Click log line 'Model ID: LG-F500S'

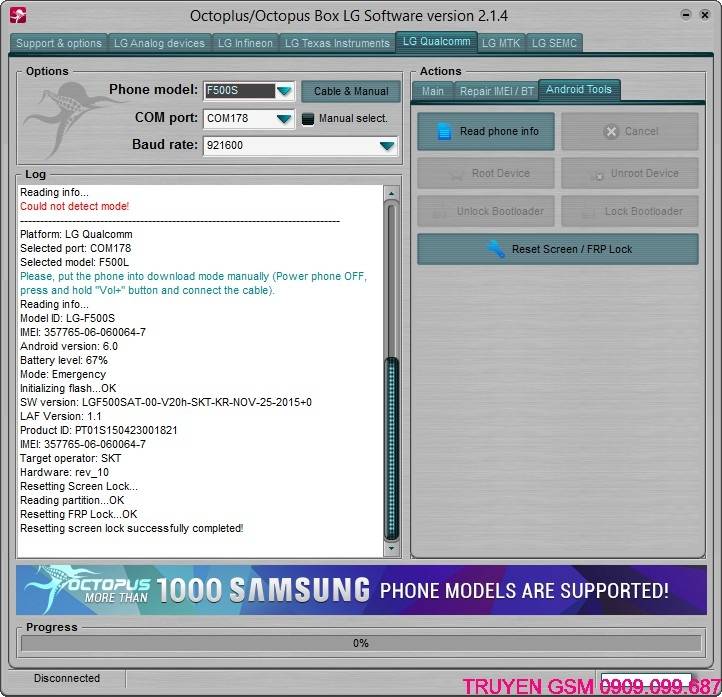coord(68,318)
